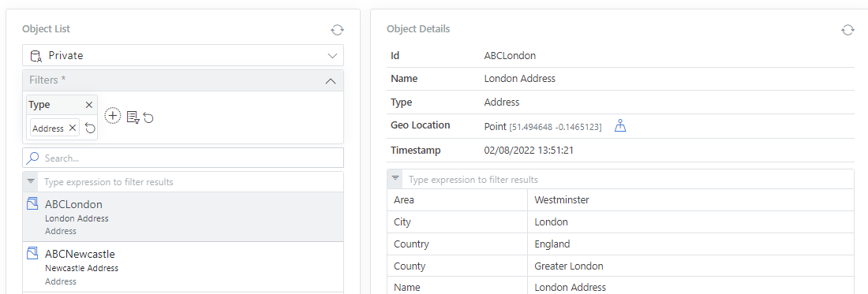
Task: Open the filter list editor icon
Action: point(133,117)
